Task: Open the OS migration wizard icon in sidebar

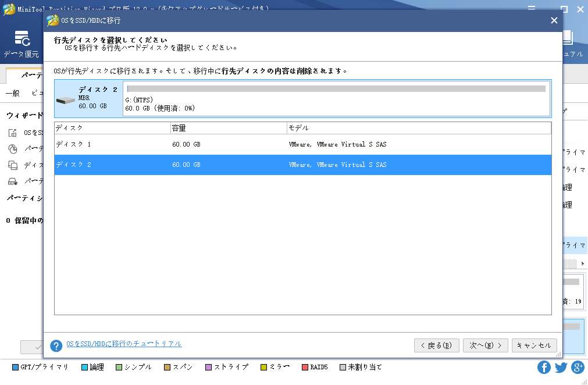Action: 13,133
